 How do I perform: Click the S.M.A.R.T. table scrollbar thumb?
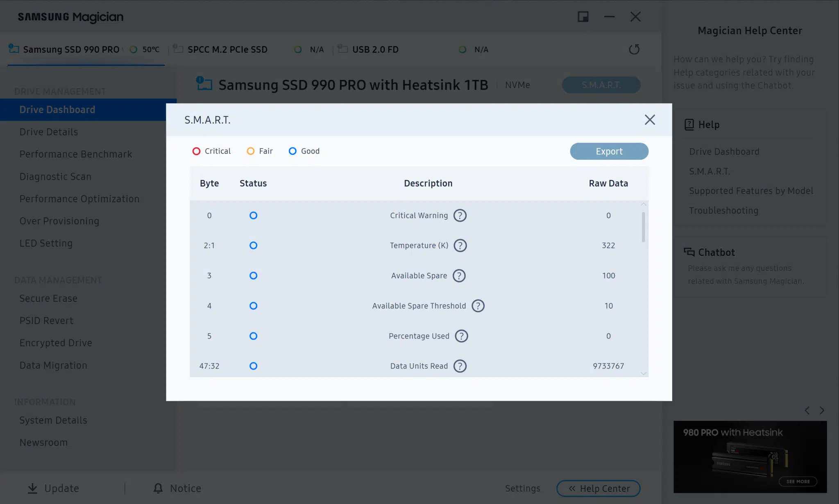(x=643, y=227)
